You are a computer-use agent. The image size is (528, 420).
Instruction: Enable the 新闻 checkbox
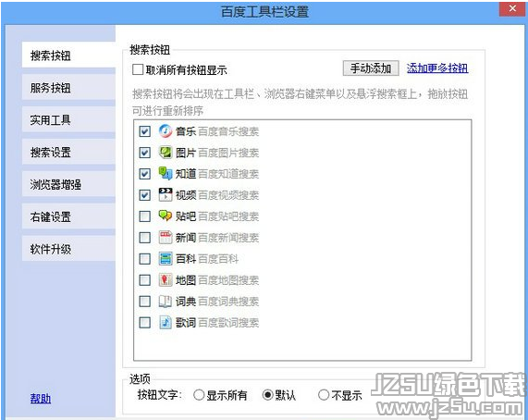point(145,238)
